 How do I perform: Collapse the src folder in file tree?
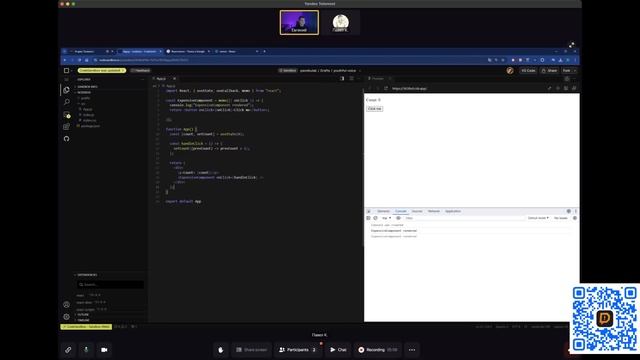pyautogui.click(x=82, y=104)
